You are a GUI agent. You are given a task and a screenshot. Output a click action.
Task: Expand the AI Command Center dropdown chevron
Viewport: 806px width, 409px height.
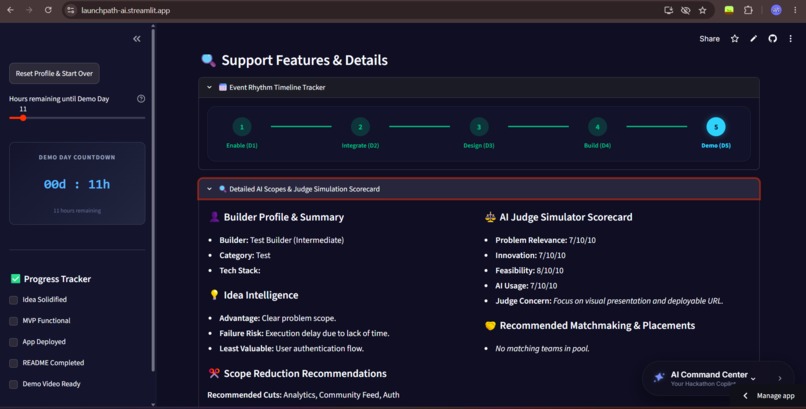click(x=753, y=379)
